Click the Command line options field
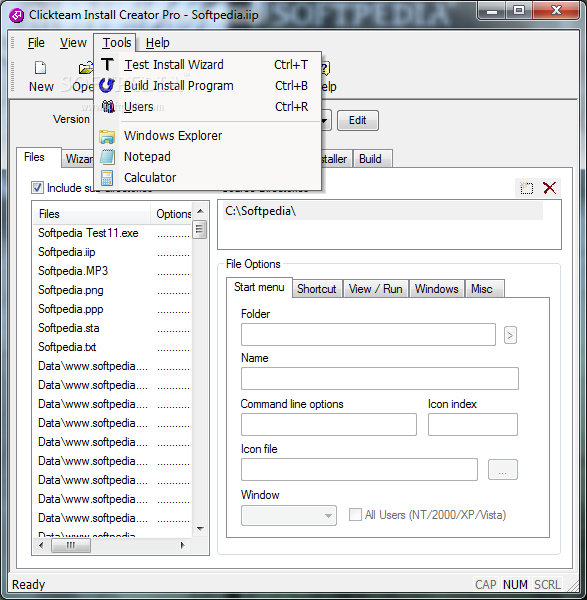This screenshot has width=587, height=600. pos(329,424)
